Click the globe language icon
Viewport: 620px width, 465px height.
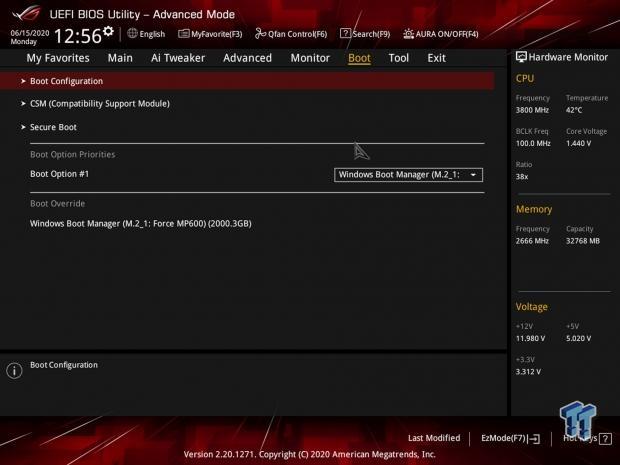[x=132, y=34]
